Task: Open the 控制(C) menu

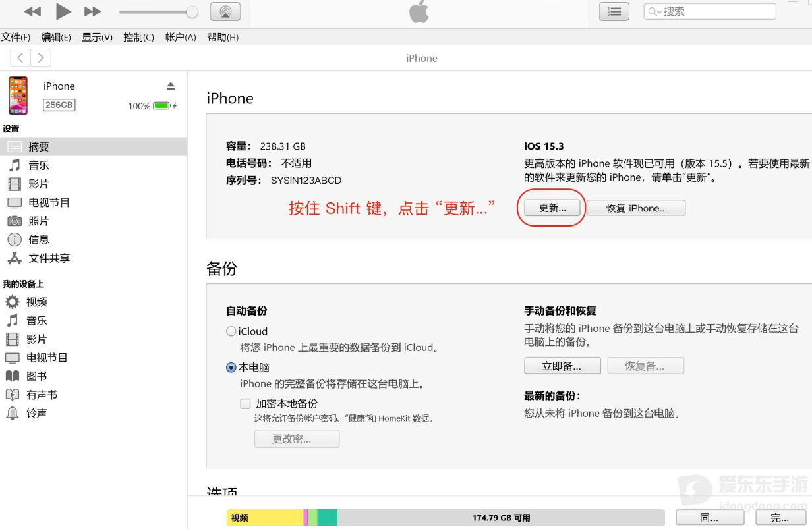Action: pos(138,37)
